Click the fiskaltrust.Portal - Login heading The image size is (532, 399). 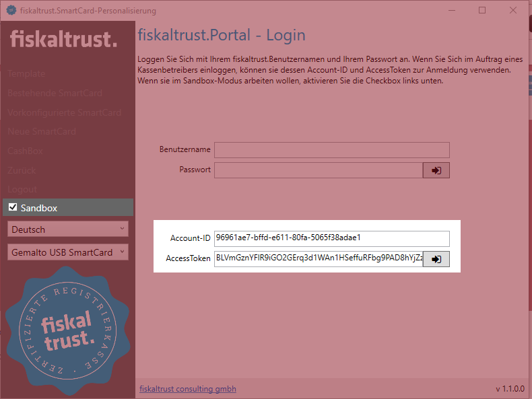222,35
